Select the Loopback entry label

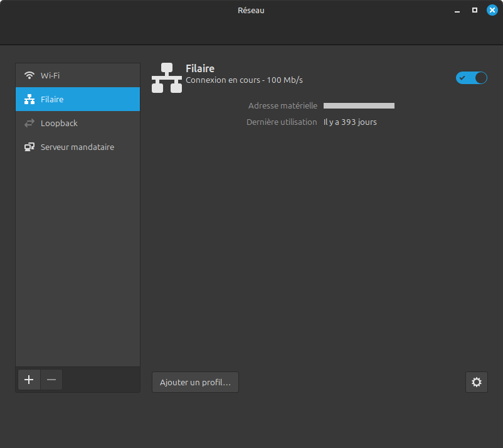point(59,124)
